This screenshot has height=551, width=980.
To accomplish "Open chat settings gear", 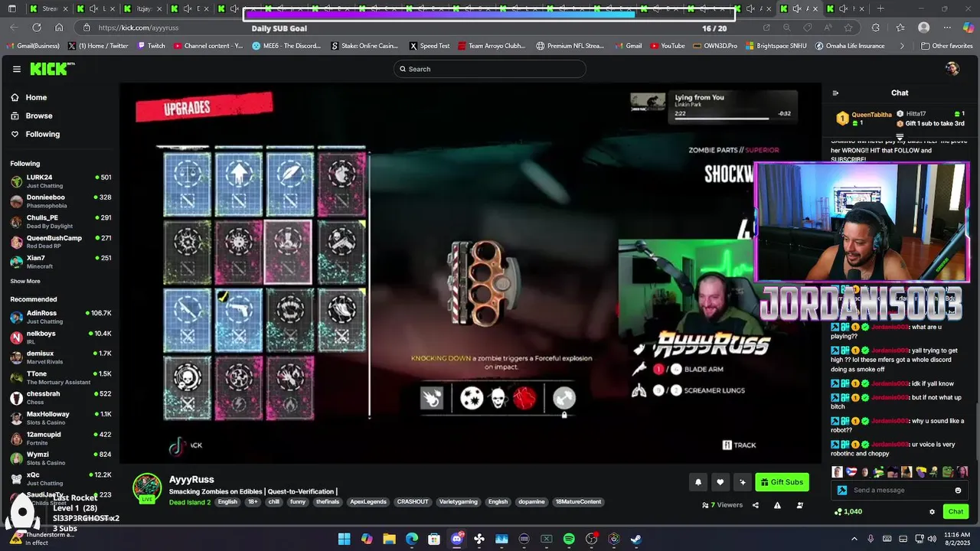I will (x=932, y=512).
